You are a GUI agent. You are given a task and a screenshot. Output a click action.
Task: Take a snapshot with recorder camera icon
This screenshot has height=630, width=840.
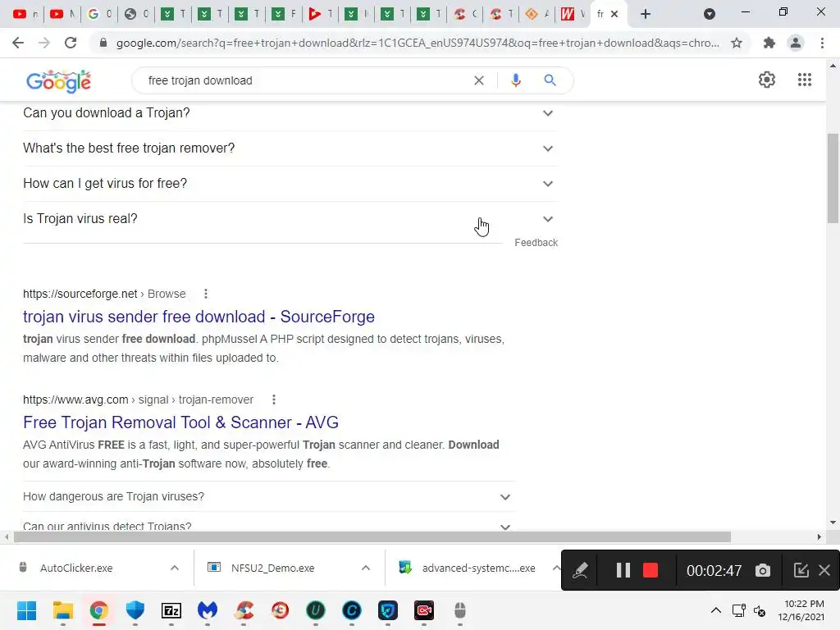click(762, 571)
